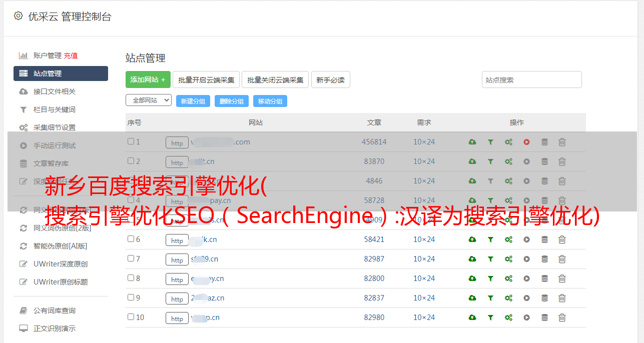Tick the checkbox for site row 6
Viewport: 644px width, 343px height.
click(131, 239)
